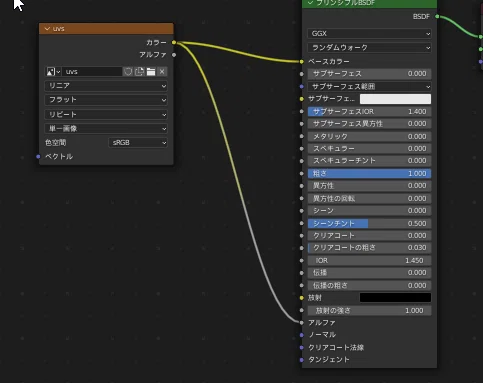Collapse the uvs image texture node
Image resolution: width=483 pixels, height=383 pixels.
(47, 29)
